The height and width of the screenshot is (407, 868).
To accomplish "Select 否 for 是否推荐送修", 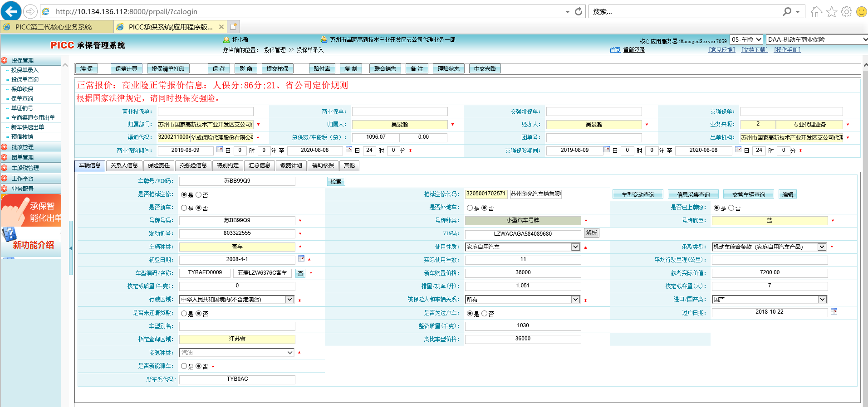I will (199, 195).
